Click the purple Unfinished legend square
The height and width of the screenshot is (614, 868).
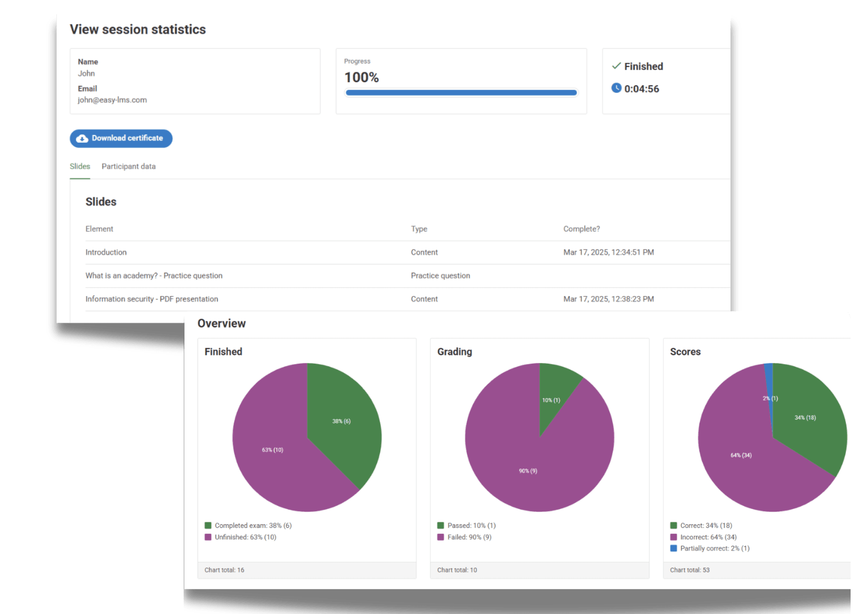[208, 537]
